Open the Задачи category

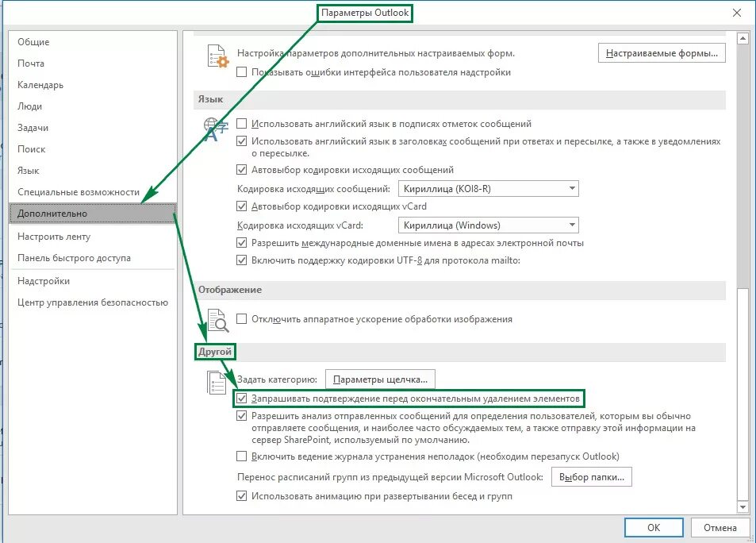click(x=93, y=128)
